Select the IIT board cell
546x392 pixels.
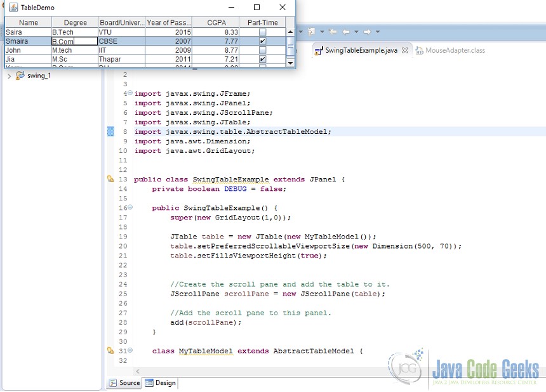click(x=121, y=50)
